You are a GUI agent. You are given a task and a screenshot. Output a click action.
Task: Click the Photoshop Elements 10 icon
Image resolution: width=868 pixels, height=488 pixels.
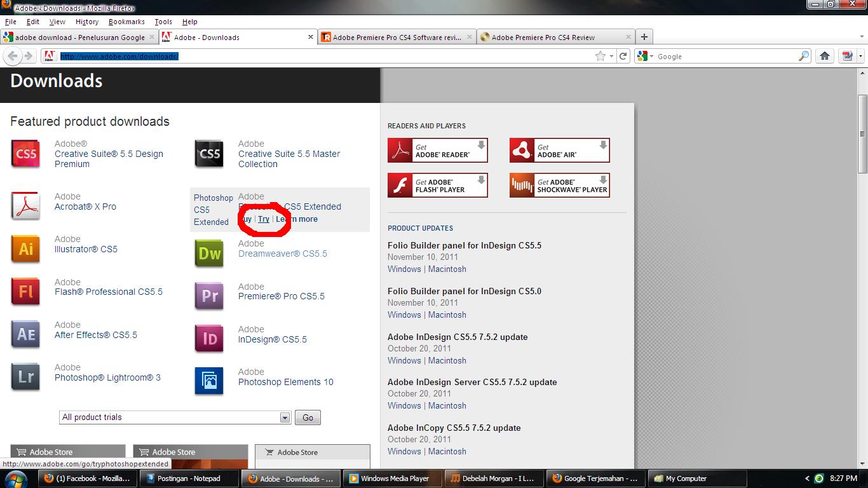[x=210, y=381]
